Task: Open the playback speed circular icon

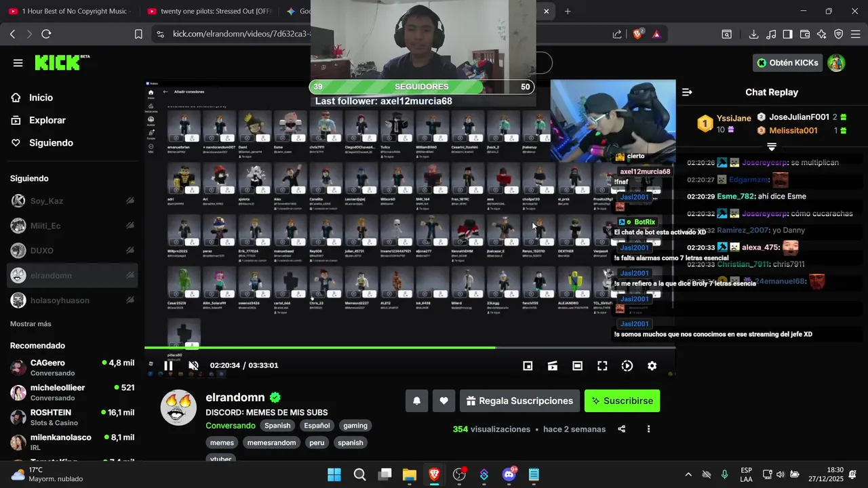Action: click(x=627, y=366)
